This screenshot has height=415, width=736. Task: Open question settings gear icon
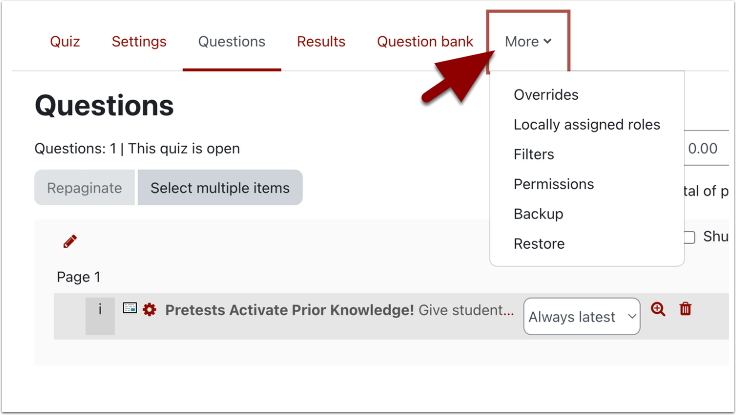(x=149, y=310)
